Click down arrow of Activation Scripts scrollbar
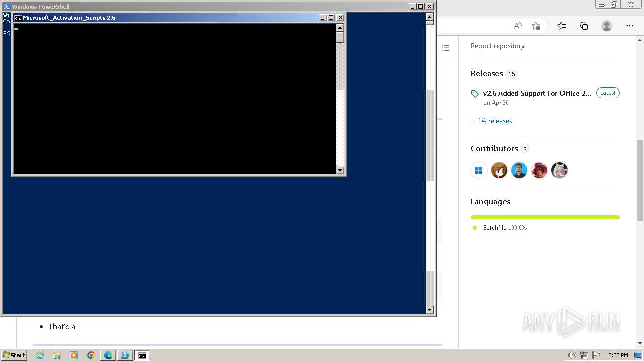 pos(340,170)
